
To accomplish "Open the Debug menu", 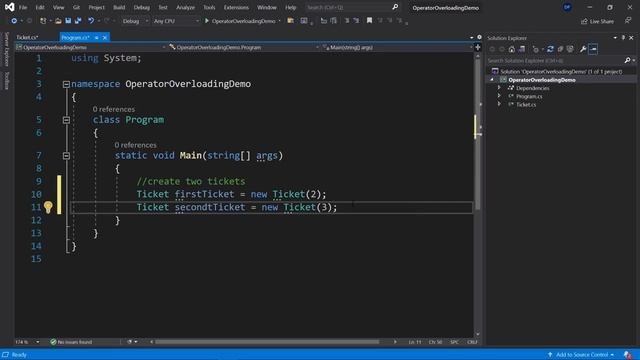I will [142, 7].
